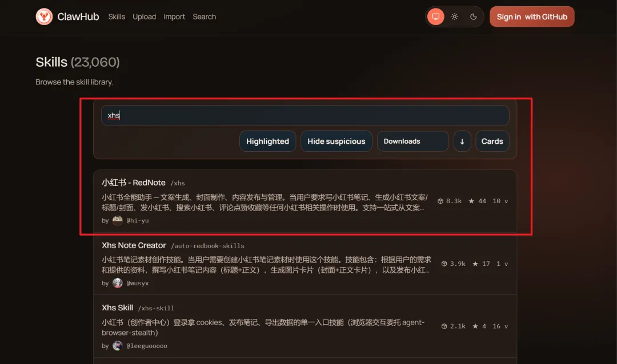Screen dimensions: 617x364
Task: Open the Upload menu item
Action: point(144,17)
